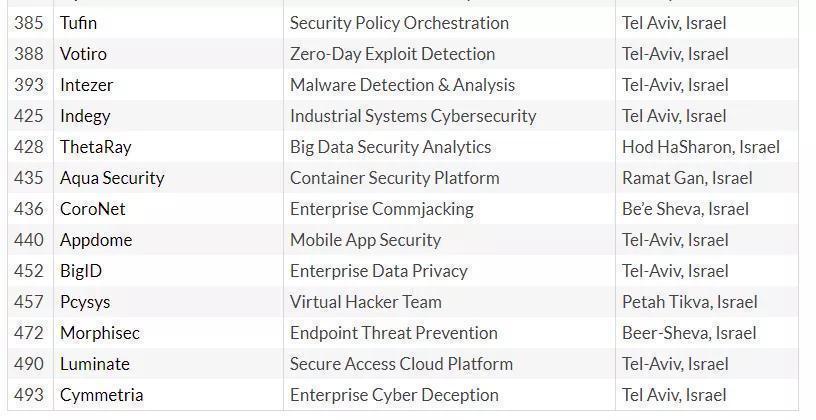
Task: Click the Virtual Hacker Team description
Action: (x=365, y=302)
